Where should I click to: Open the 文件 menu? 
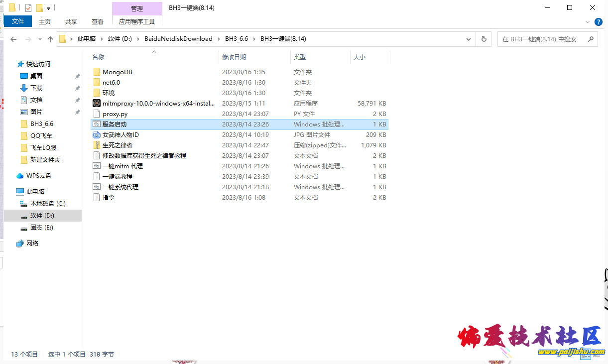point(18,21)
